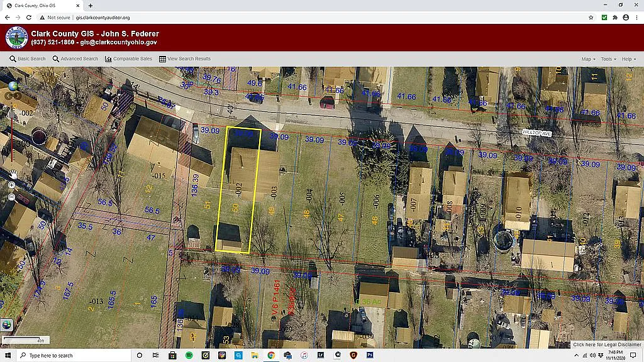The height and width of the screenshot is (362, 644).
Task: Go to next map extent arrow
Action: pyautogui.click(x=17, y=96)
